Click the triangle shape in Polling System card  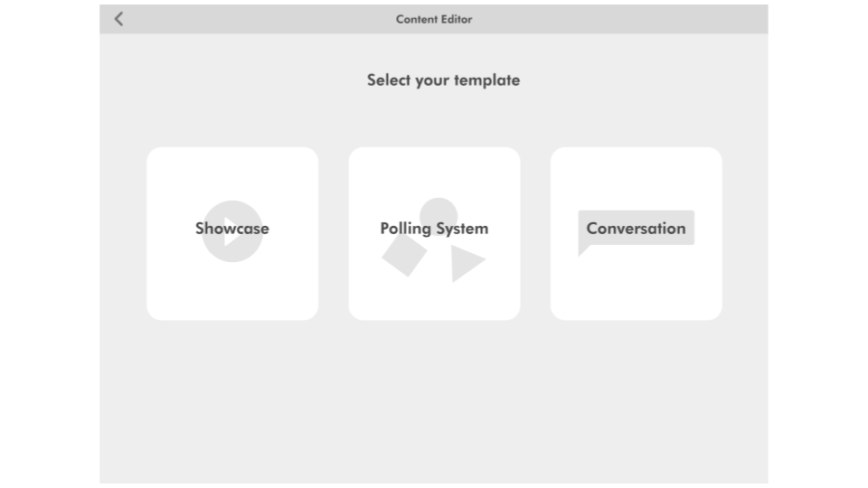tap(467, 263)
